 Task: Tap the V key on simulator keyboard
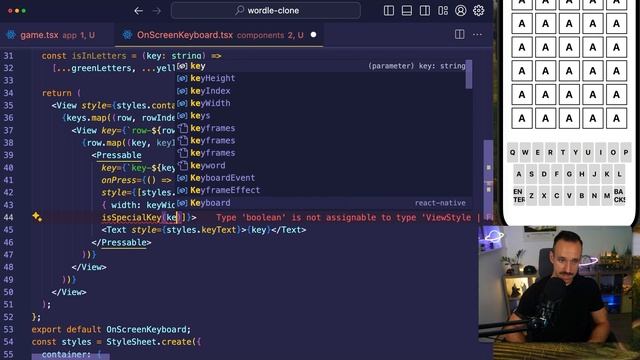tap(569, 196)
